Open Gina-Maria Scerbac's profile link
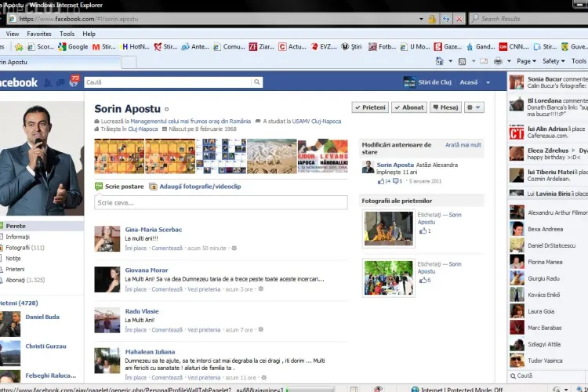Viewport: 588px width, 392px height. (154, 230)
